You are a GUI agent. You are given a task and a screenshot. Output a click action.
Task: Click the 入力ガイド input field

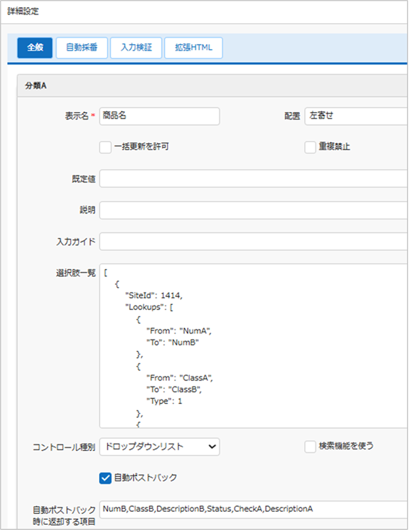point(253,241)
